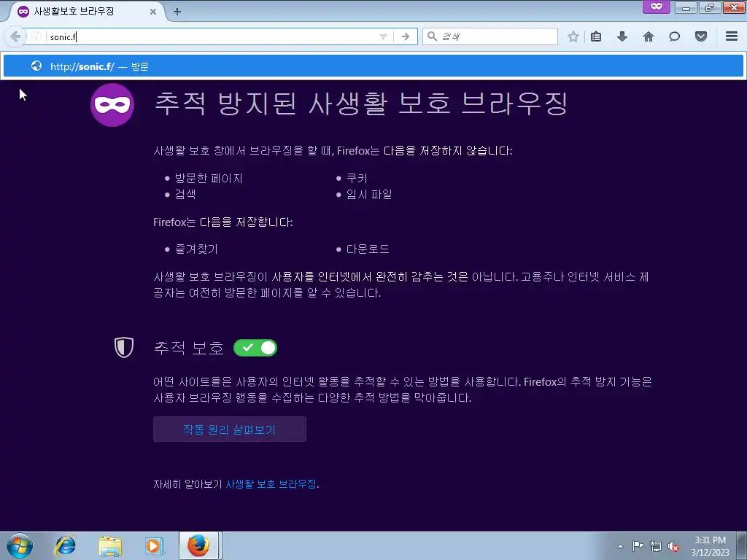Click the Pocket icon in the toolbar
Viewport: 747px width, 560px height.
701,36
